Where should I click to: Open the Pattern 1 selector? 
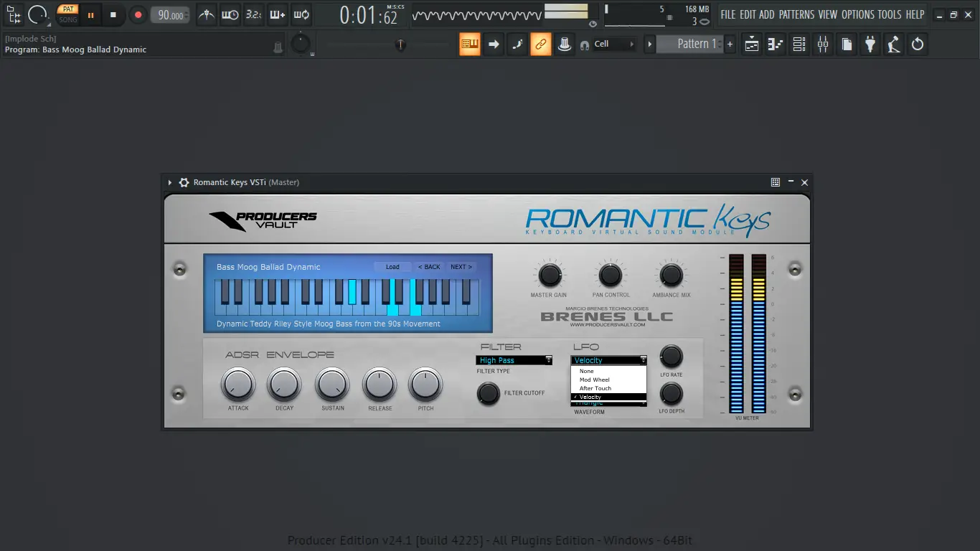691,44
